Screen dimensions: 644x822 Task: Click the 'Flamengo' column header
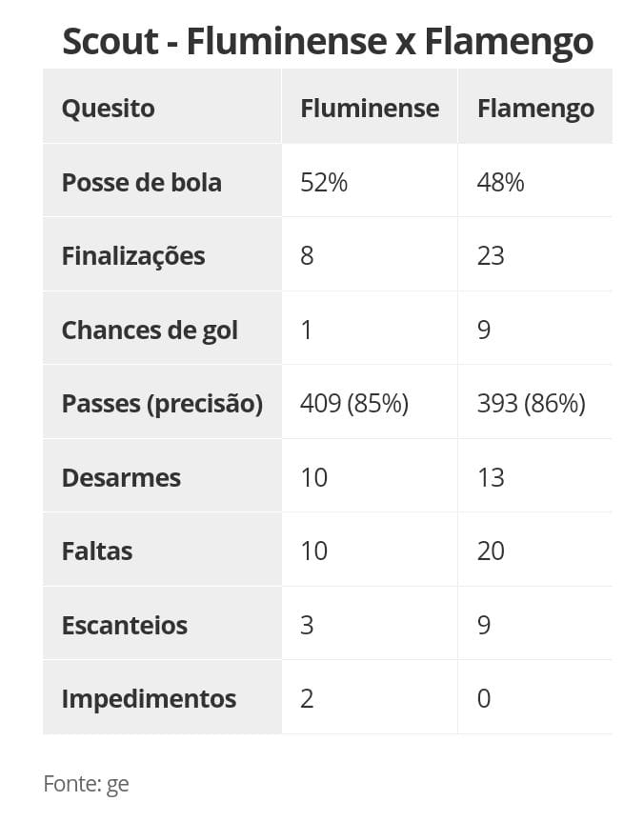tap(535, 108)
